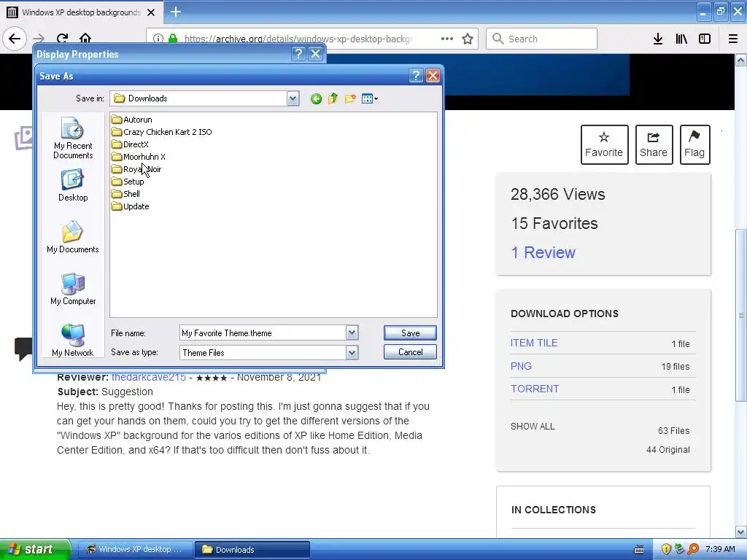747x560 pixels.
Task: Open the Start menu
Action: pyautogui.click(x=35, y=549)
